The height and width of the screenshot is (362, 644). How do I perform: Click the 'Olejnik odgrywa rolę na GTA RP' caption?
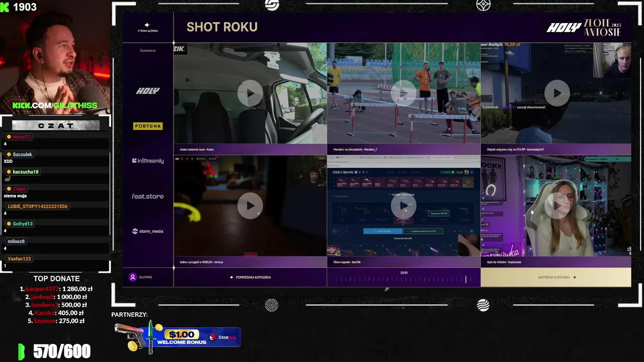click(516, 149)
